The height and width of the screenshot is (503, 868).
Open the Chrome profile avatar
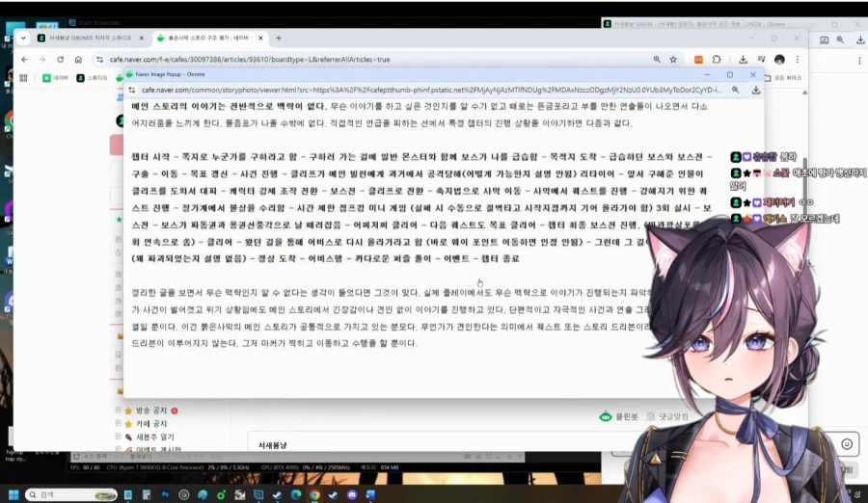point(779,59)
